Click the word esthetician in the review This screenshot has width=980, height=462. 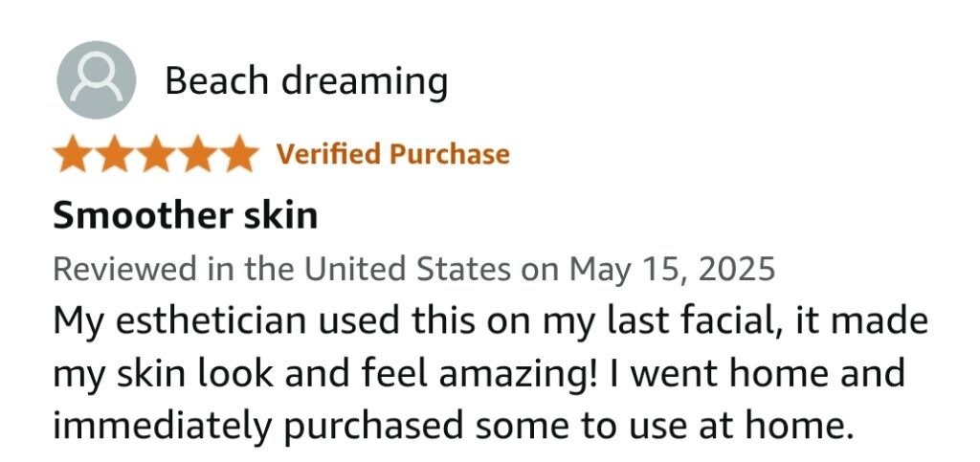pyautogui.click(x=212, y=320)
